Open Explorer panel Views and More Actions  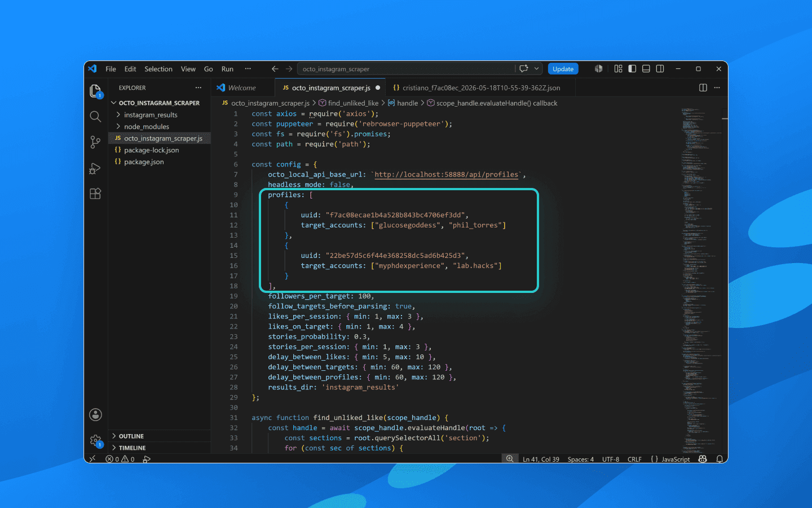point(198,87)
